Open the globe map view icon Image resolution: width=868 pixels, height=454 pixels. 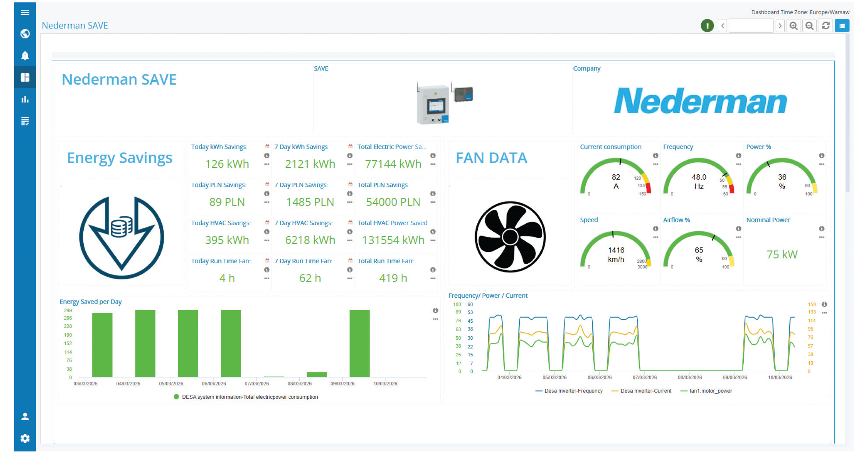(x=25, y=34)
